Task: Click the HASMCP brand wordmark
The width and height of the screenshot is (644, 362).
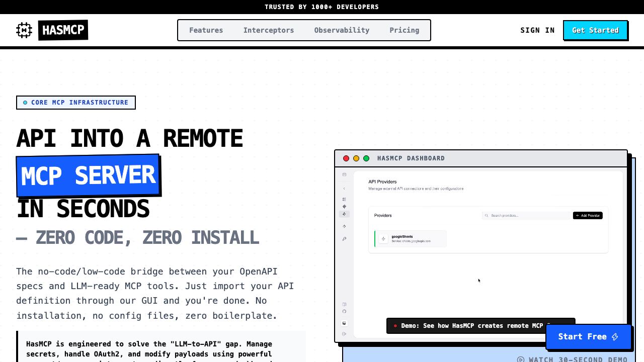Action: [63, 30]
